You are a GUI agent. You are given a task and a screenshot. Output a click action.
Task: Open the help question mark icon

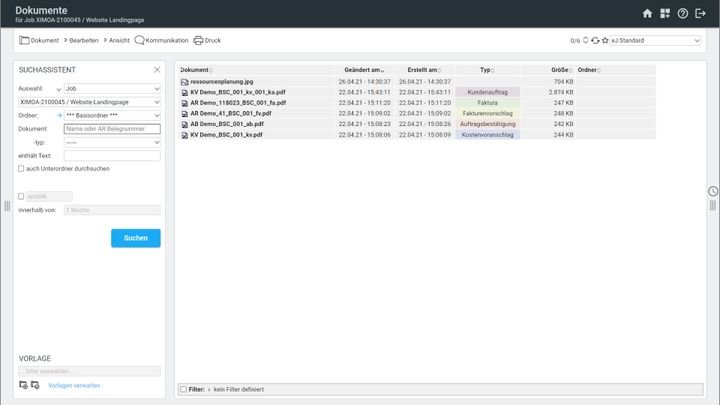click(683, 13)
